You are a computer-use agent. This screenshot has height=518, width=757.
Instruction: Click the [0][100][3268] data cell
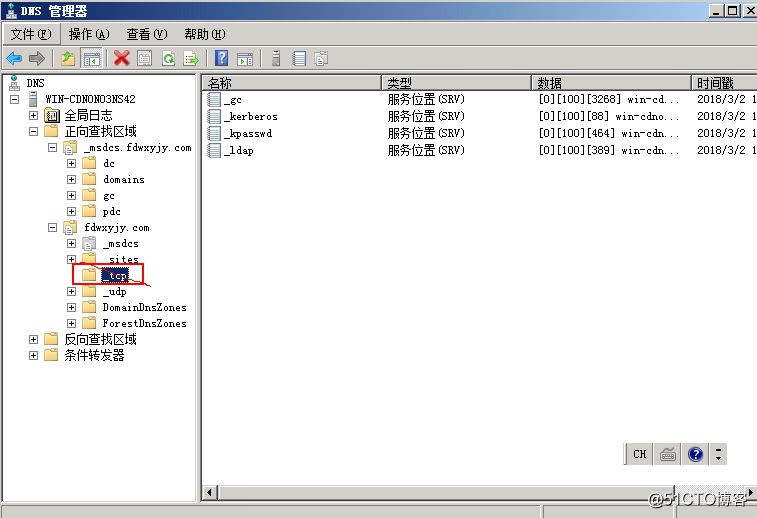pos(609,99)
